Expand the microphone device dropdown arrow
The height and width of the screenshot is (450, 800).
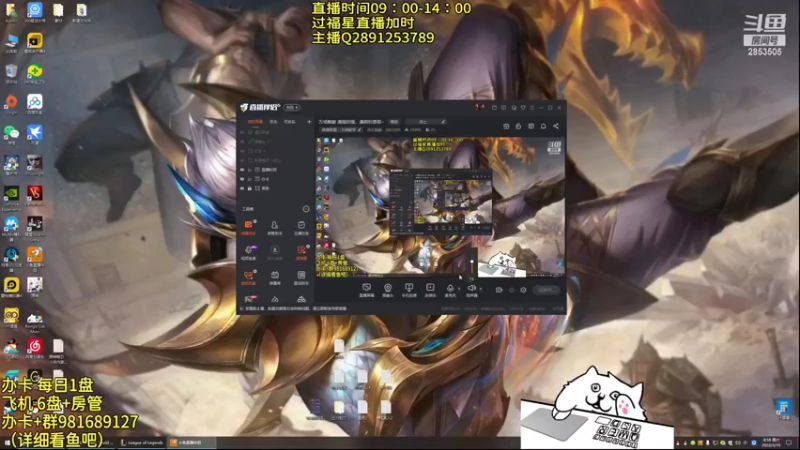pos(458,289)
